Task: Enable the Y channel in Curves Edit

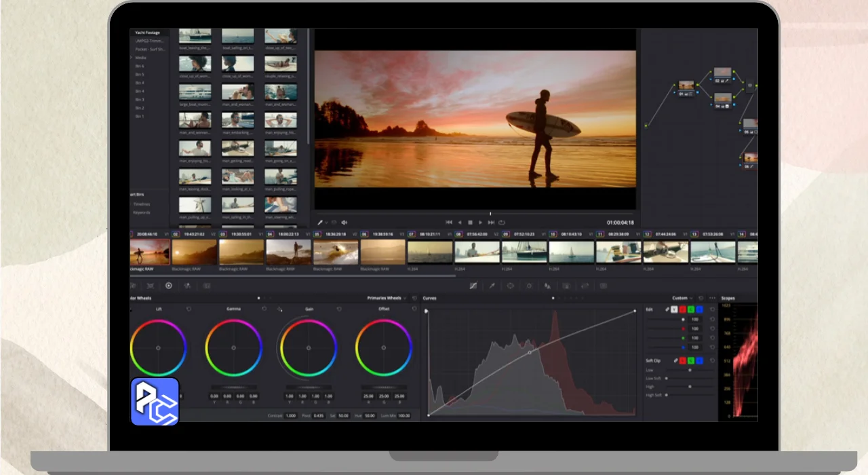Action: click(674, 309)
